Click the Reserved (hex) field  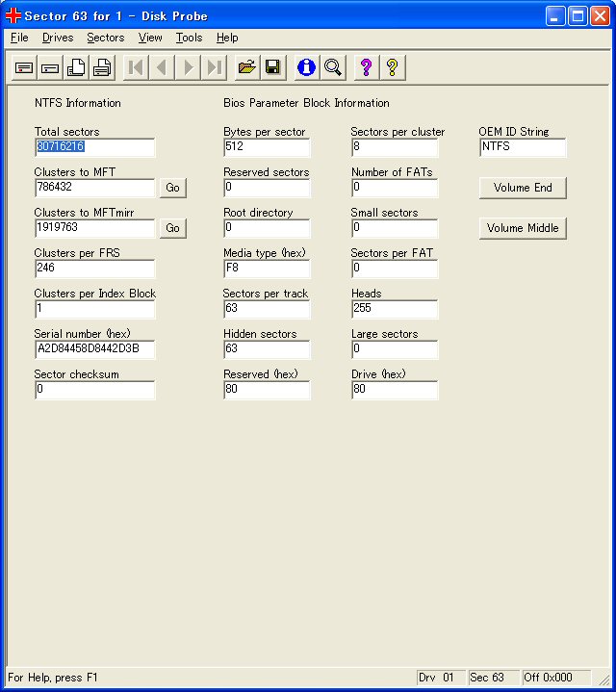[x=267, y=390]
